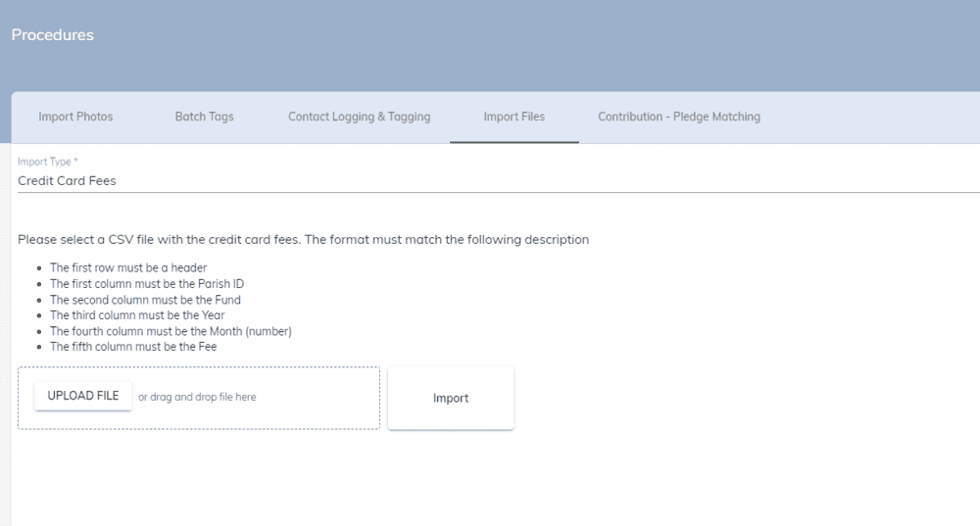Switch to the Import Photos tab

coord(75,117)
